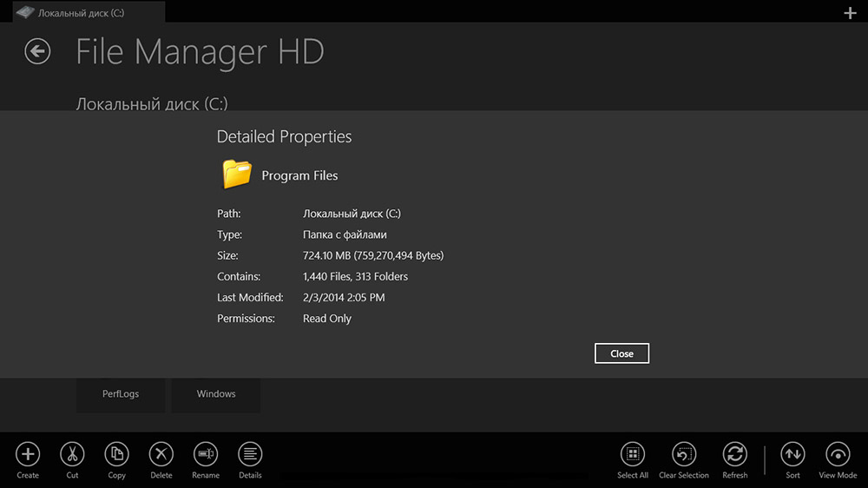Image resolution: width=868 pixels, height=488 pixels.
Task: Add a new tab with plus icon
Action: pos(851,13)
